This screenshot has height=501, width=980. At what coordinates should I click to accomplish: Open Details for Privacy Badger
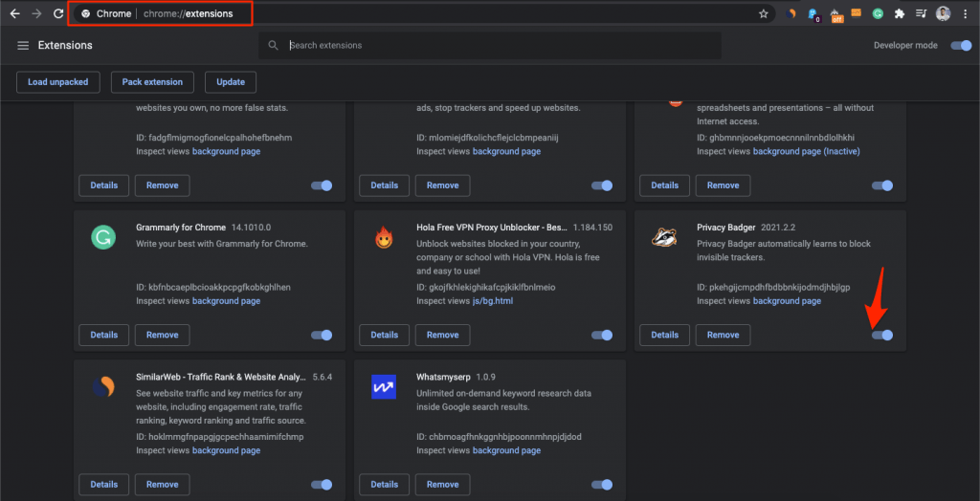click(x=664, y=335)
